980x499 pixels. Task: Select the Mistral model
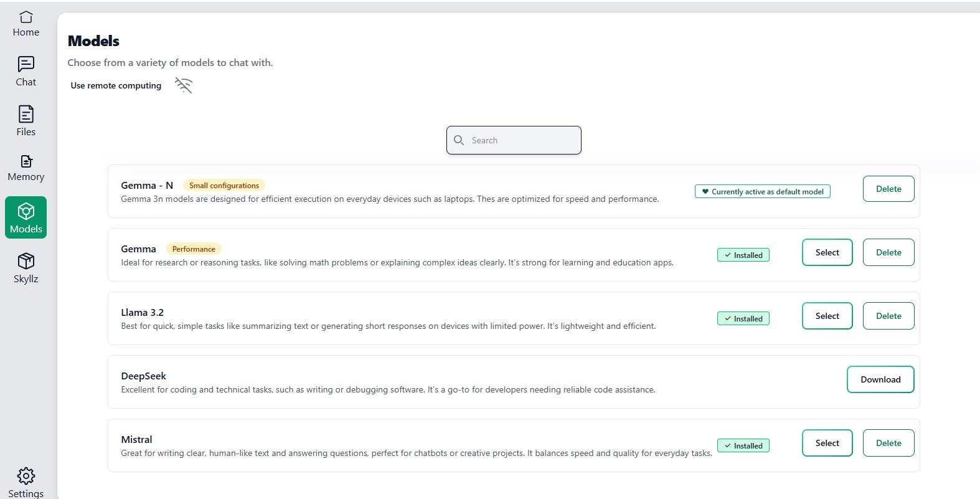pos(827,443)
